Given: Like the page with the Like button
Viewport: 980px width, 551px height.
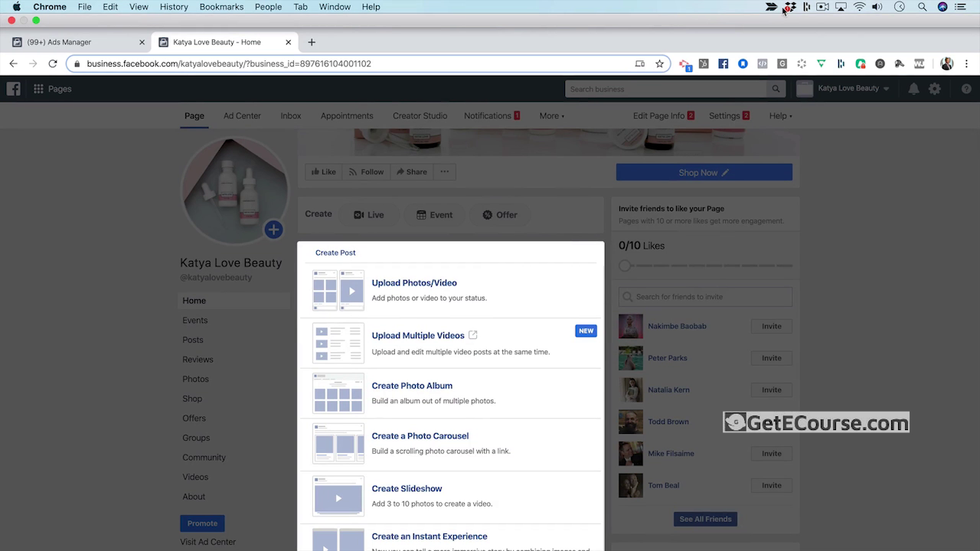Looking at the screenshot, I should [323, 172].
